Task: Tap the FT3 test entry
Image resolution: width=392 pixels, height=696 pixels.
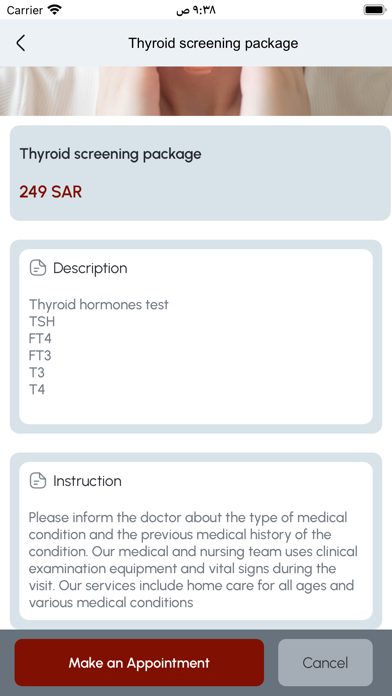Action: (40, 356)
